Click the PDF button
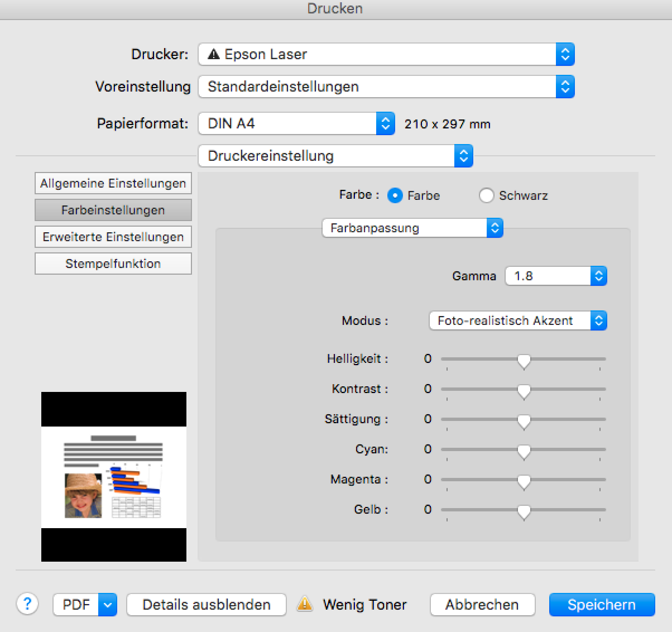The width and height of the screenshot is (672, 632). click(76, 605)
